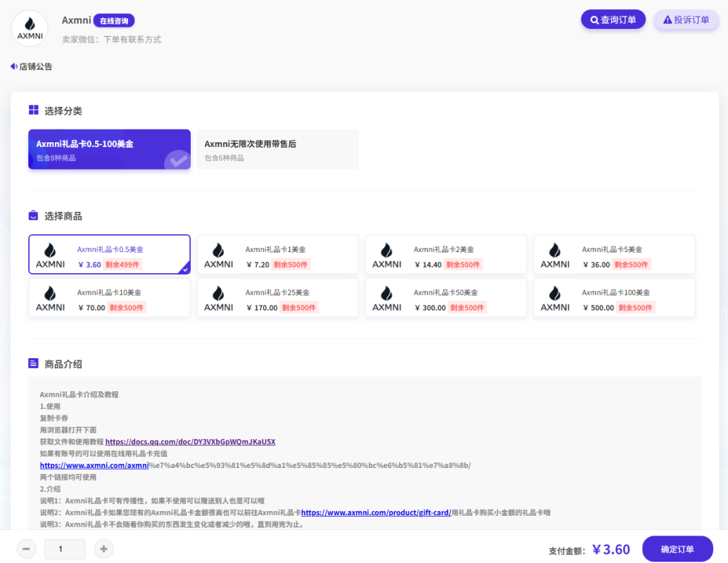Viewport: 728px width, 563px height.
Task: Open the 投诉订单 complaint button
Action: (x=686, y=20)
